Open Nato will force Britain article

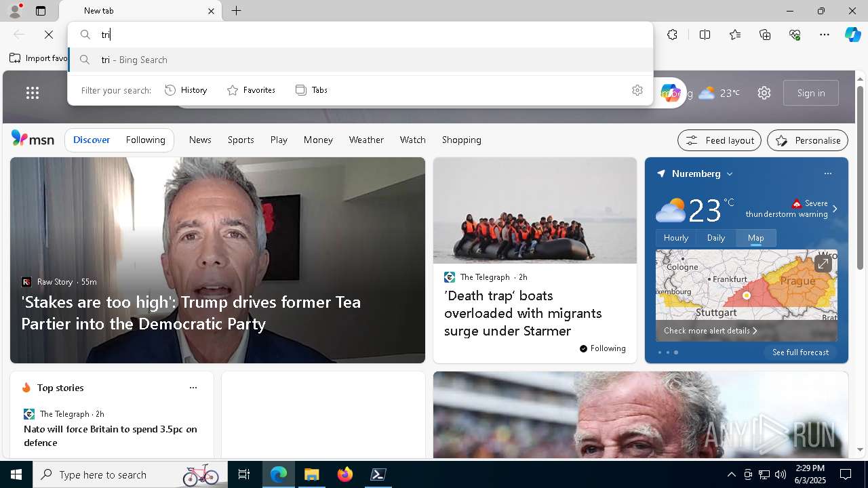(x=111, y=436)
